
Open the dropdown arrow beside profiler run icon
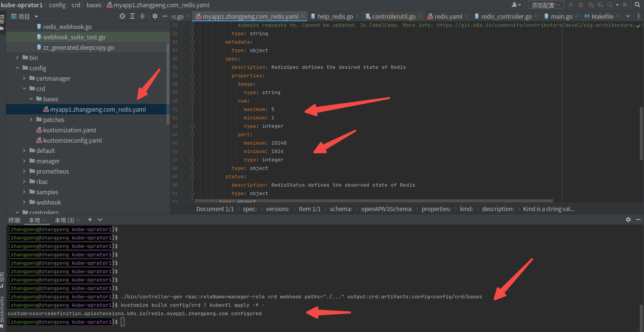(617, 5)
